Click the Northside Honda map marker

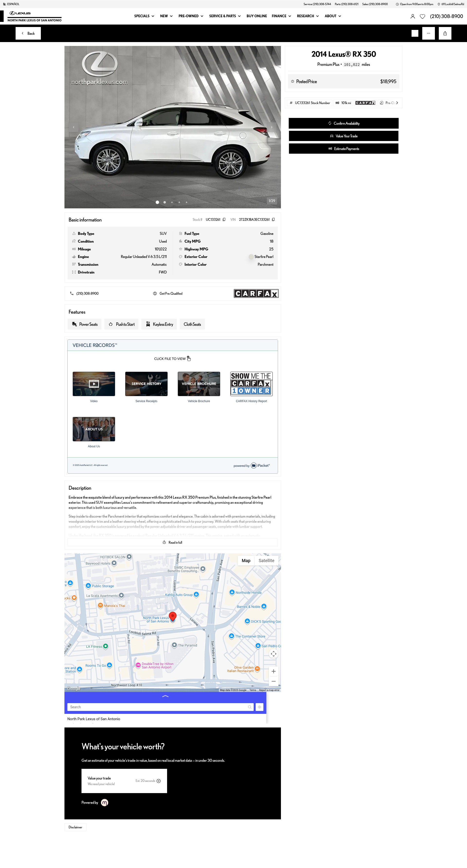click(x=232, y=592)
